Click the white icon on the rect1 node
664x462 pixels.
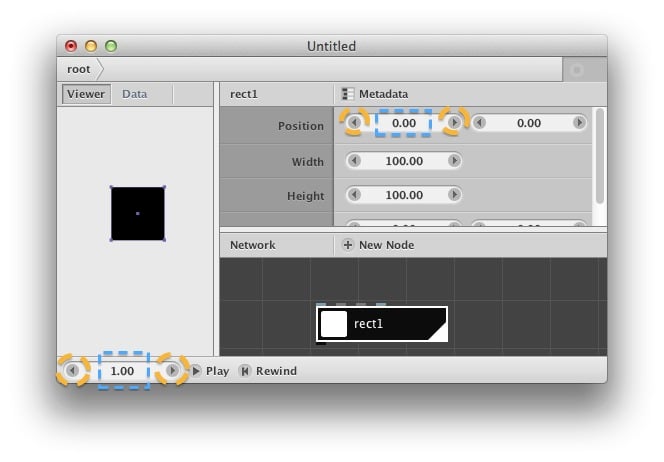[334, 324]
